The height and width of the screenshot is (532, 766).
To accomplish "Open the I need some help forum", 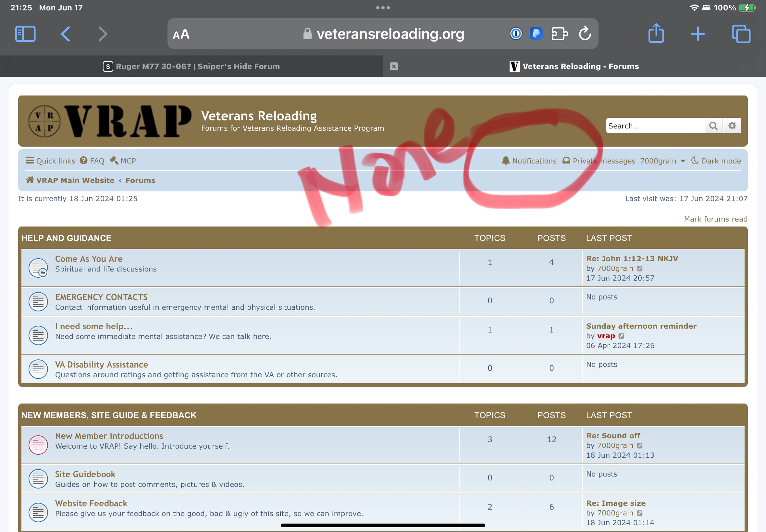I will (x=94, y=326).
